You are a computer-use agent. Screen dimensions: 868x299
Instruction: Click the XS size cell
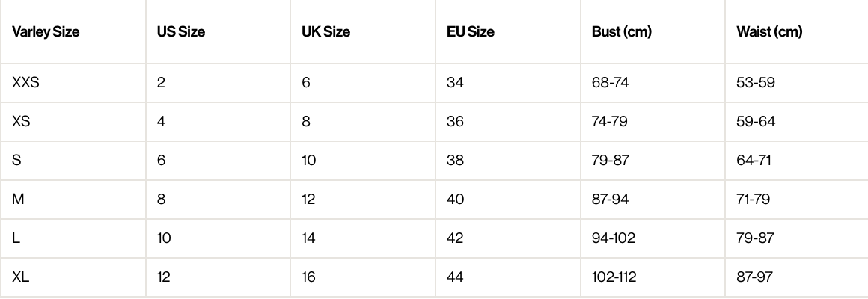(21, 121)
